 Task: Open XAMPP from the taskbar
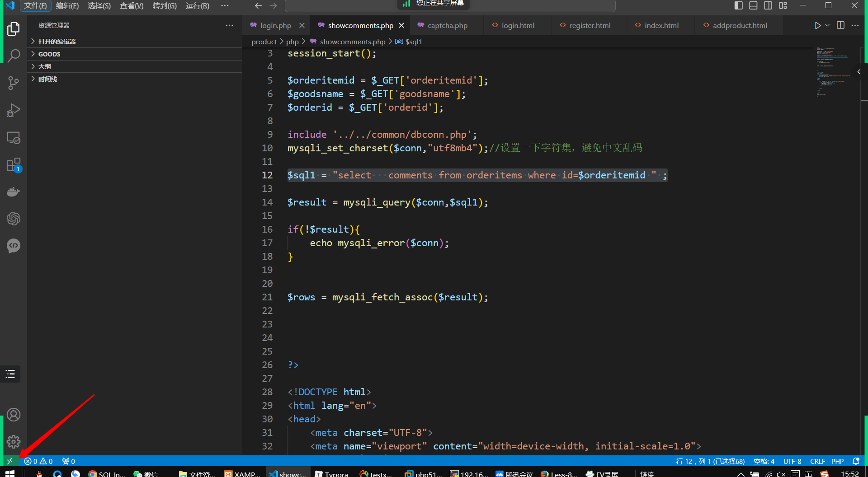click(242, 473)
